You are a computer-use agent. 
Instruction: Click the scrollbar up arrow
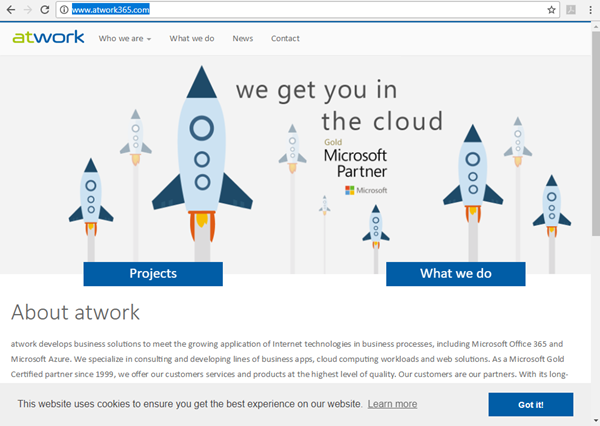coord(596,27)
